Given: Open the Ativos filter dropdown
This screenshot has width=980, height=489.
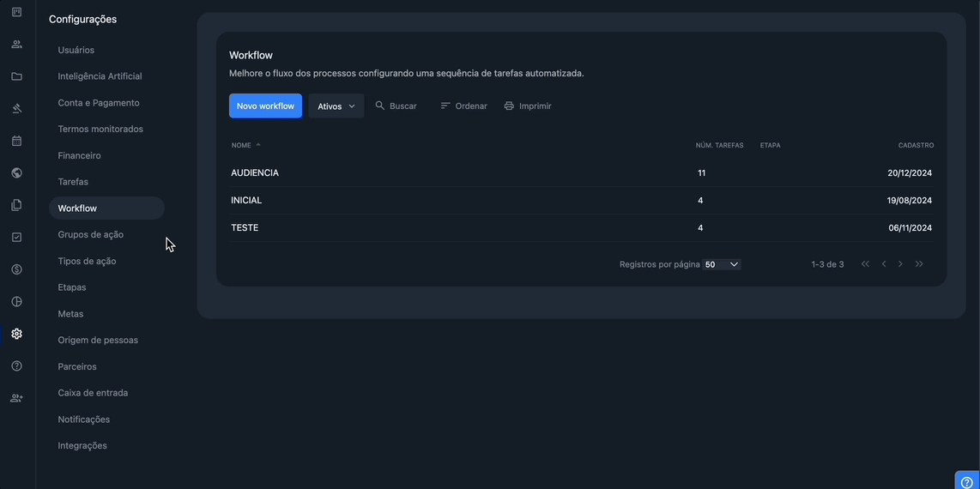Looking at the screenshot, I should tap(336, 106).
